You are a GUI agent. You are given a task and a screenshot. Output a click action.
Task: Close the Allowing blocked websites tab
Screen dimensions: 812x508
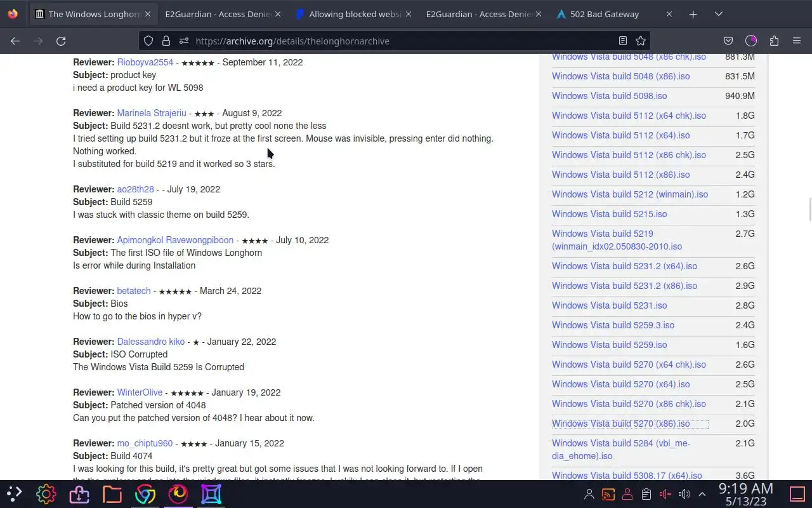pyautogui.click(x=408, y=14)
